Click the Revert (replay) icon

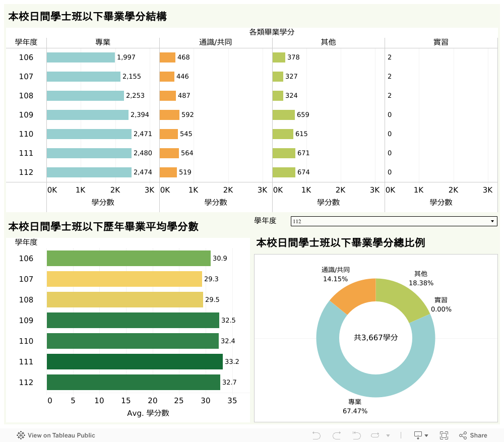356,435
